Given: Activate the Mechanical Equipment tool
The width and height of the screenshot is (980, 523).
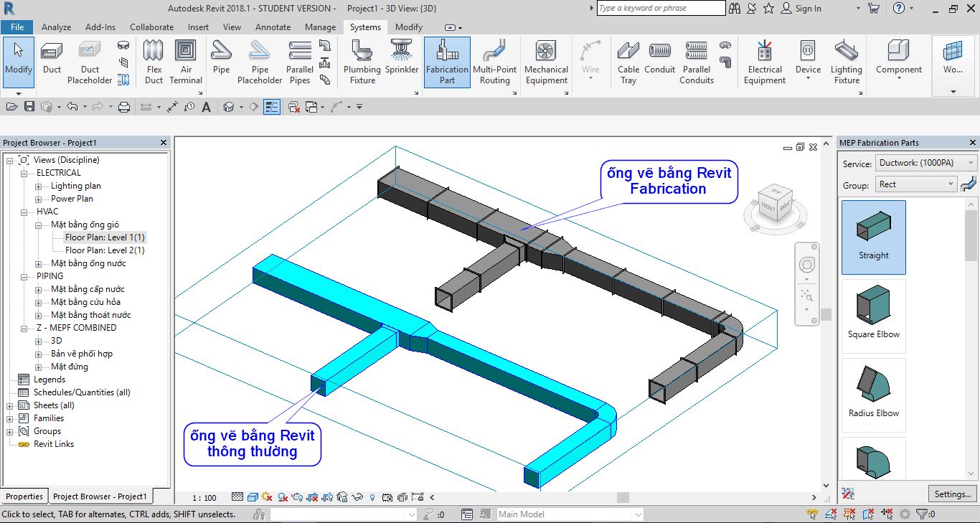Looking at the screenshot, I should pyautogui.click(x=546, y=61).
